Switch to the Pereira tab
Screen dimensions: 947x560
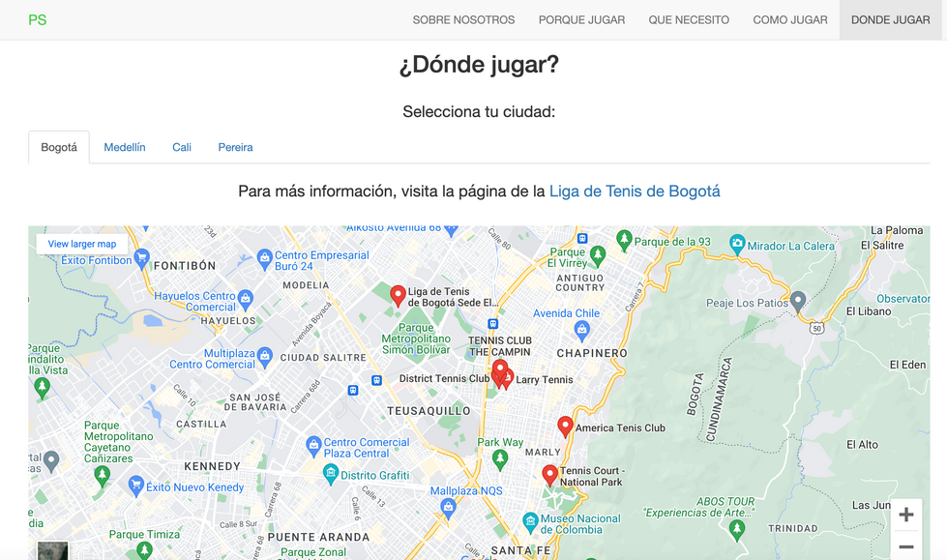coord(236,147)
